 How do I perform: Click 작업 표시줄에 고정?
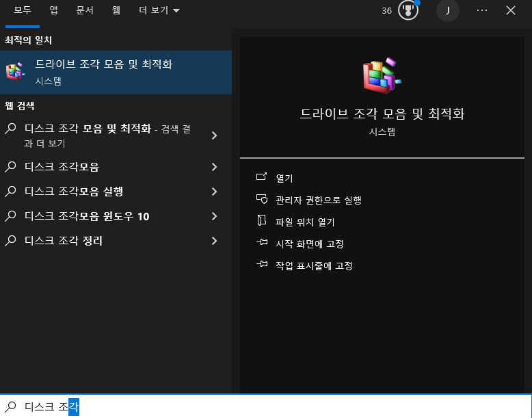(x=314, y=265)
